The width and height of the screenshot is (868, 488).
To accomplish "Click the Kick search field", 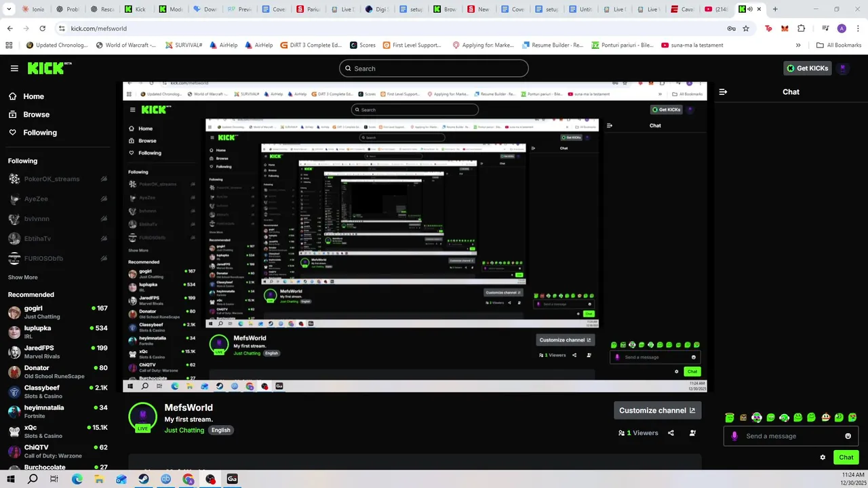I will (x=434, y=68).
